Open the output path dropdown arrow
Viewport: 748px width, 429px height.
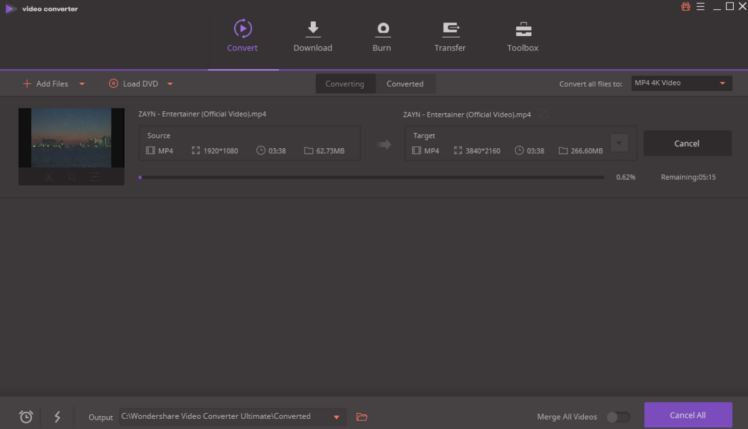click(x=337, y=416)
